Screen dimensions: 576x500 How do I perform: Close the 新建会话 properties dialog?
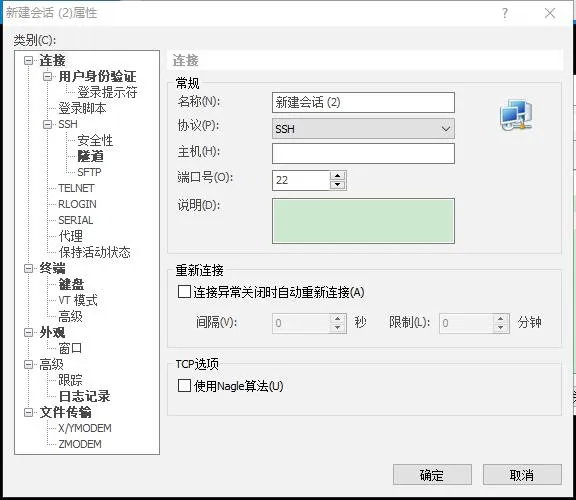click(550, 13)
